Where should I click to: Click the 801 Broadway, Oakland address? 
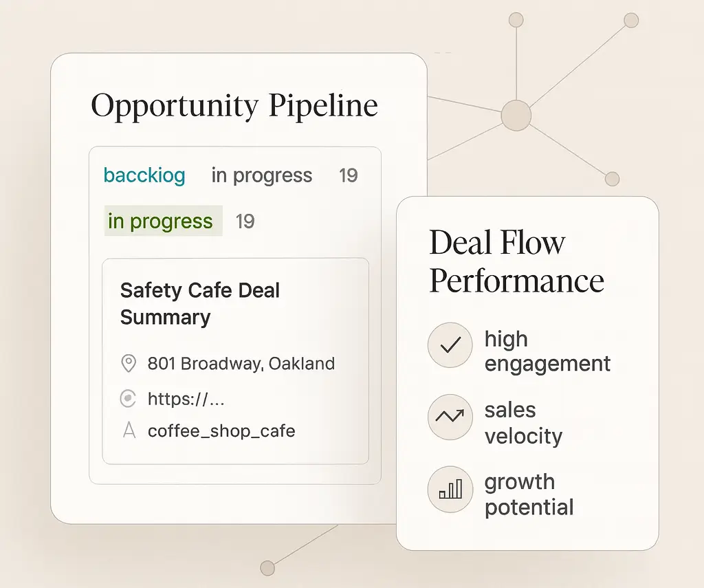[241, 363]
